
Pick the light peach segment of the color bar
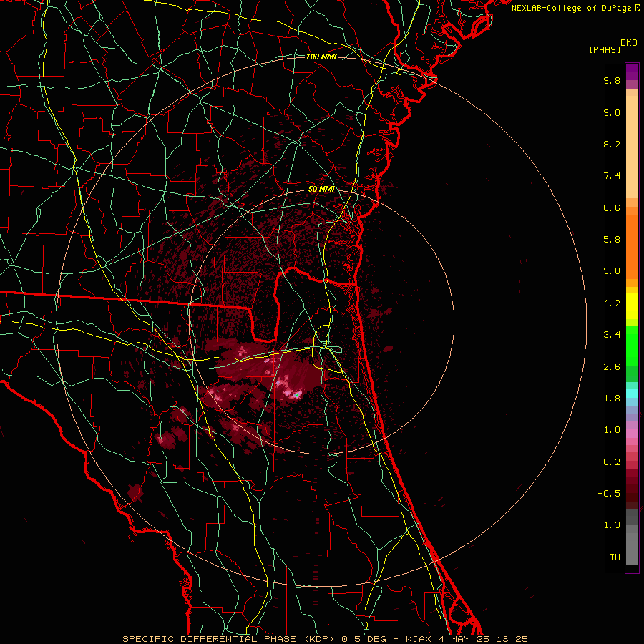(632, 147)
